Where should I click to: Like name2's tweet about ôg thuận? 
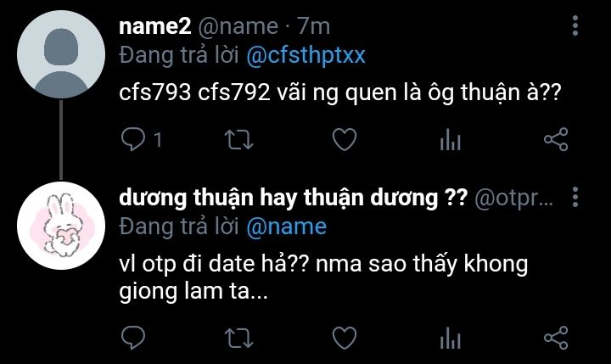pos(345,139)
